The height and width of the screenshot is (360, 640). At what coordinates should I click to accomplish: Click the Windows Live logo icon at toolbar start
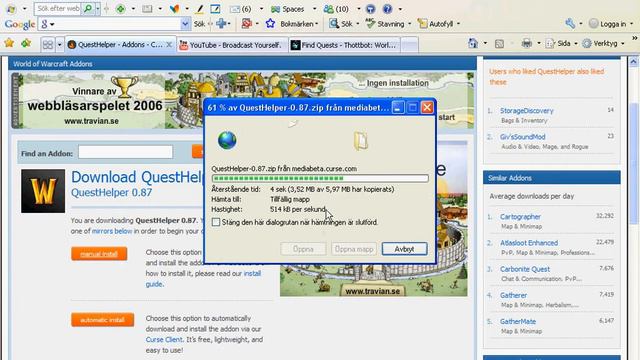11,9
